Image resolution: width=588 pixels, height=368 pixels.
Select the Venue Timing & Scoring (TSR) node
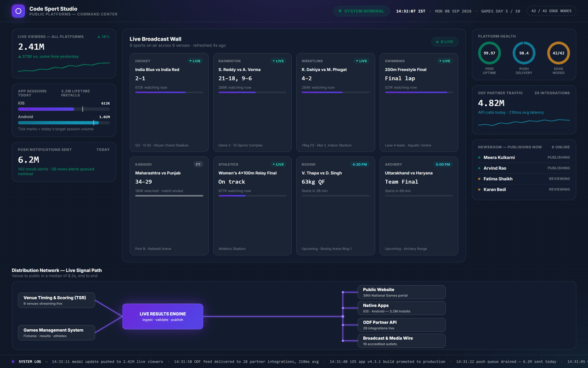(57, 300)
